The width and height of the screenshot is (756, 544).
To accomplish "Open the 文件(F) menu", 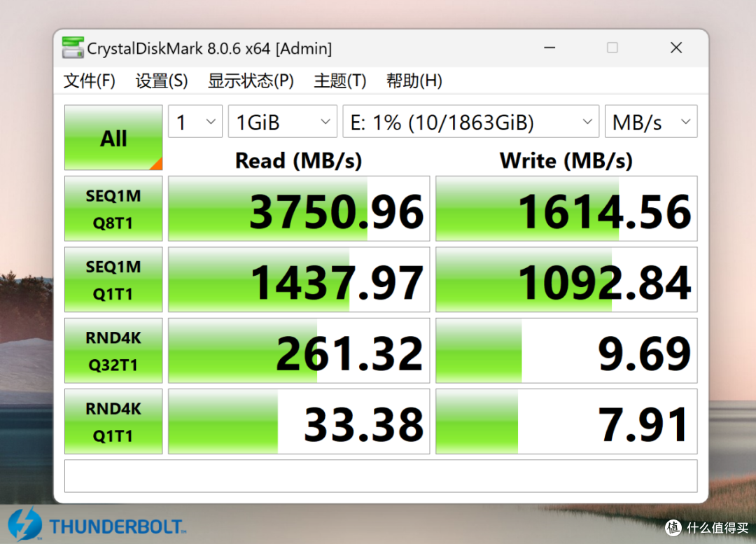I will (89, 81).
